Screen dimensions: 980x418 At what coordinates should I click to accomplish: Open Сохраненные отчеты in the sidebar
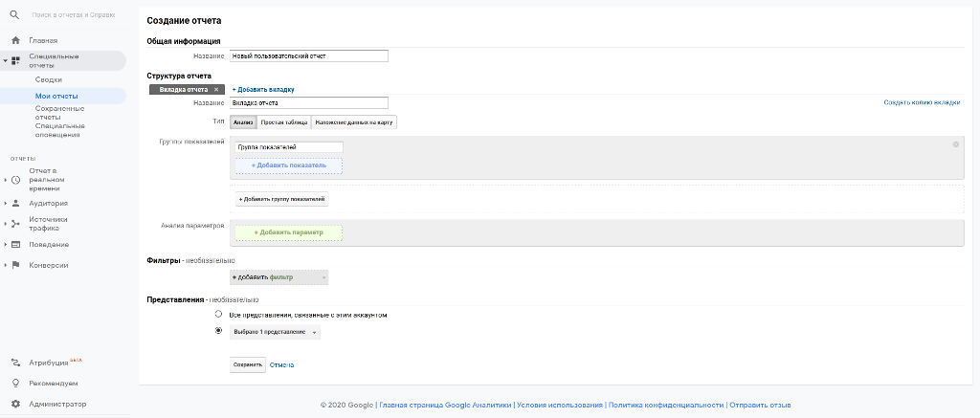(60, 113)
